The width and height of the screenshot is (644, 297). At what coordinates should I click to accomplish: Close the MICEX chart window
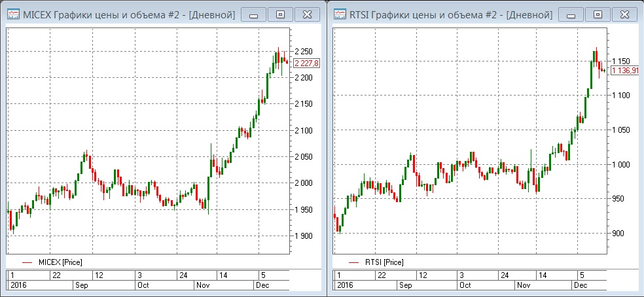coord(306,14)
